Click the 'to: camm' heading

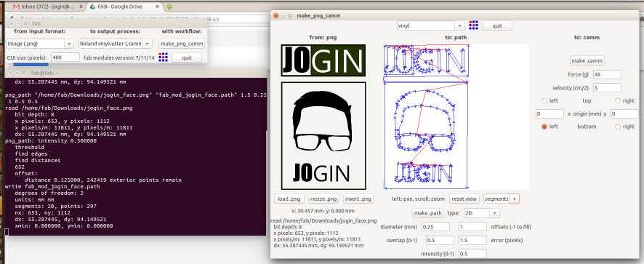(x=587, y=37)
